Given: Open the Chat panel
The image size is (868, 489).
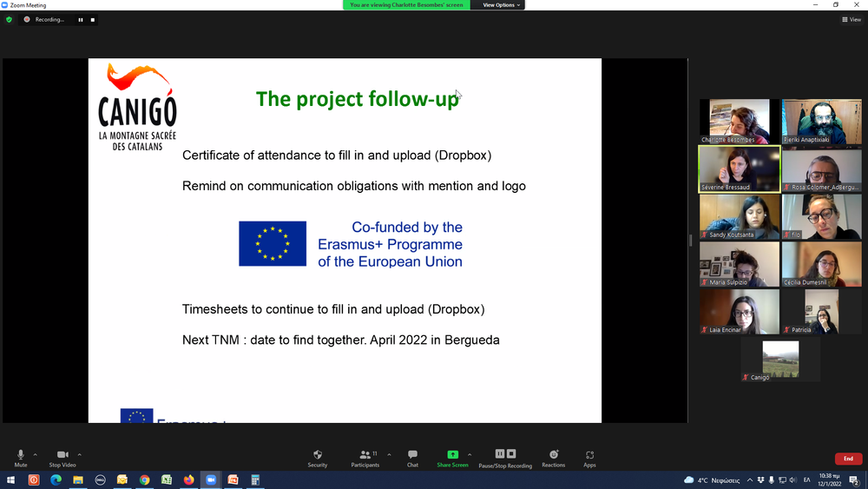Looking at the screenshot, I should tap(412, 457).
